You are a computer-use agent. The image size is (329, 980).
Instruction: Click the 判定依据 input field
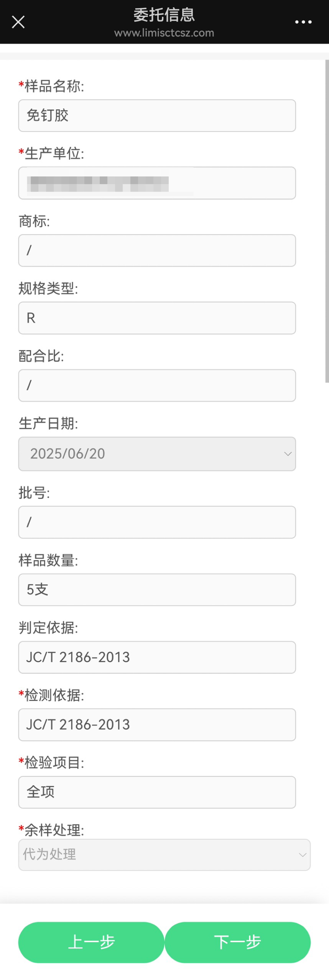coord(157,657)
